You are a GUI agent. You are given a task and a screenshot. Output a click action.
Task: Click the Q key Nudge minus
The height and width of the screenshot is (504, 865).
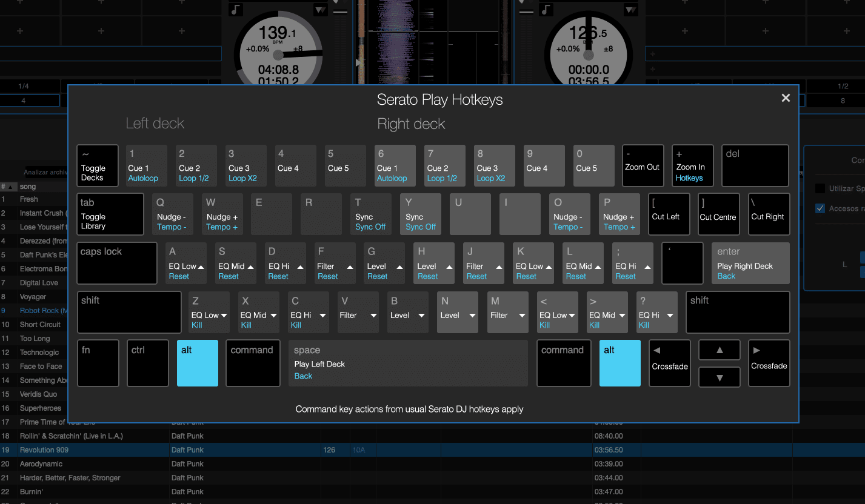[x=173, y=214]
